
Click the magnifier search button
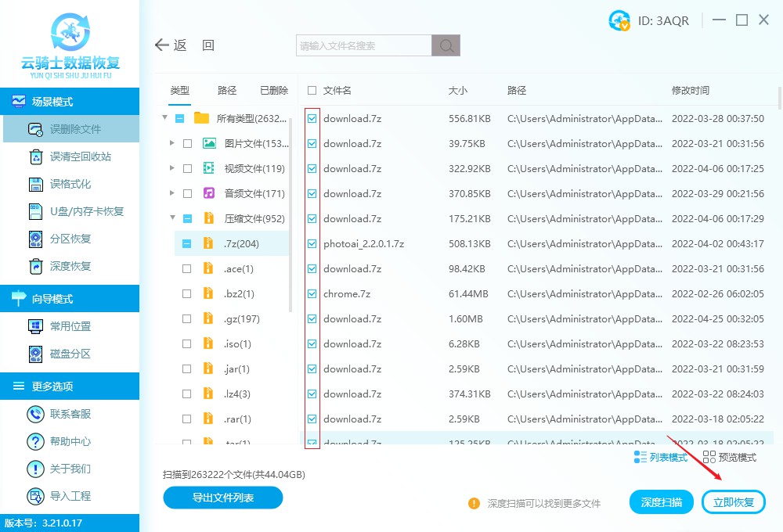pos(446,45)
